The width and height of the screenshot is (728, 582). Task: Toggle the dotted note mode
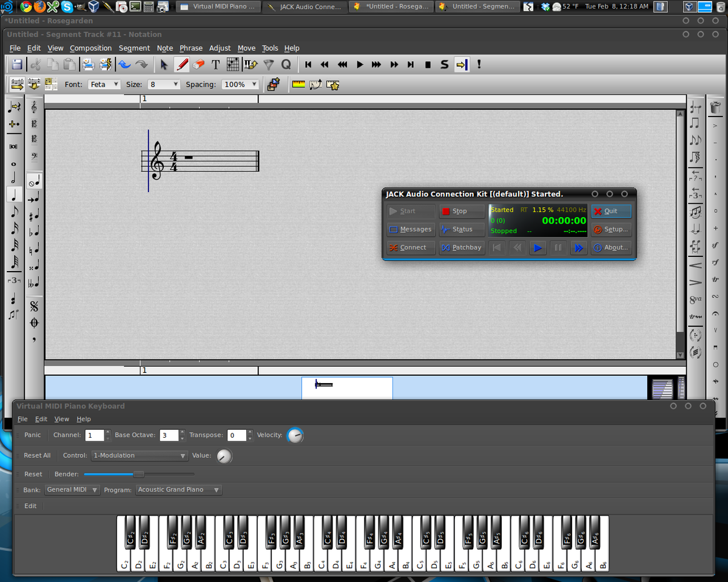tap(14, 124)
